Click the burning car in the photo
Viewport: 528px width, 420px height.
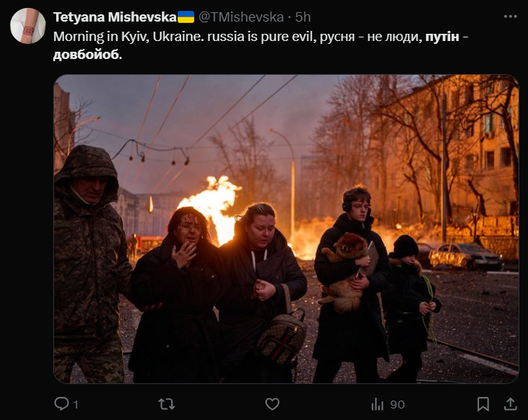point(465,257)
